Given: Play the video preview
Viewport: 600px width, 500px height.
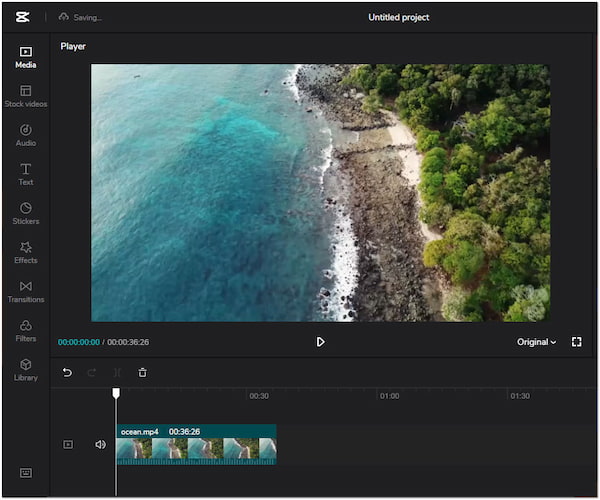Looking at the screenshot, I should pos(320,342).
